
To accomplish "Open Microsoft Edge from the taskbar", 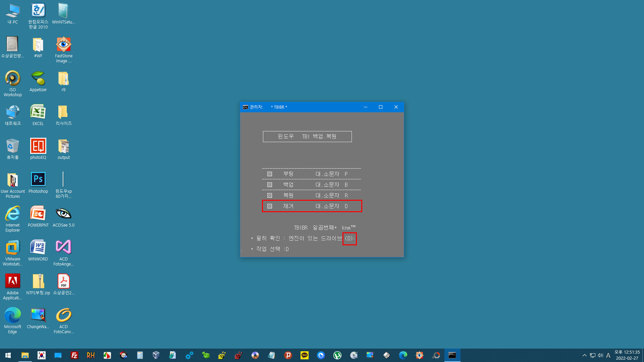I will pos(403,355).
